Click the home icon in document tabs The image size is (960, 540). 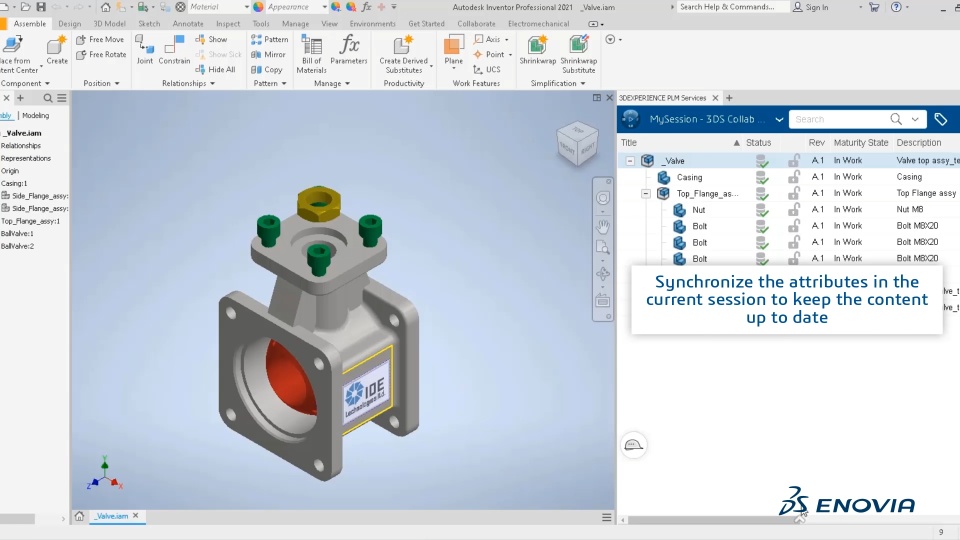click(80, 516)
